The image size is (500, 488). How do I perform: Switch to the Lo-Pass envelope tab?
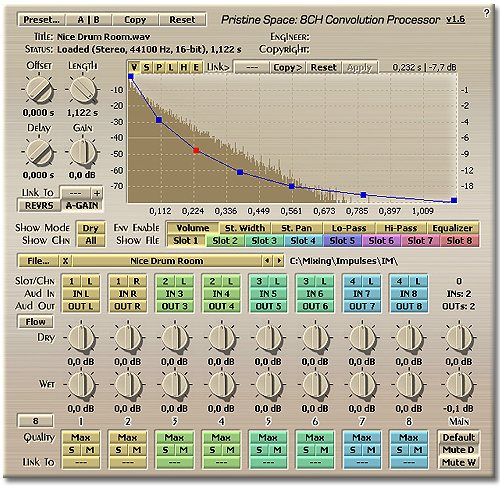(x=349, y=228)
